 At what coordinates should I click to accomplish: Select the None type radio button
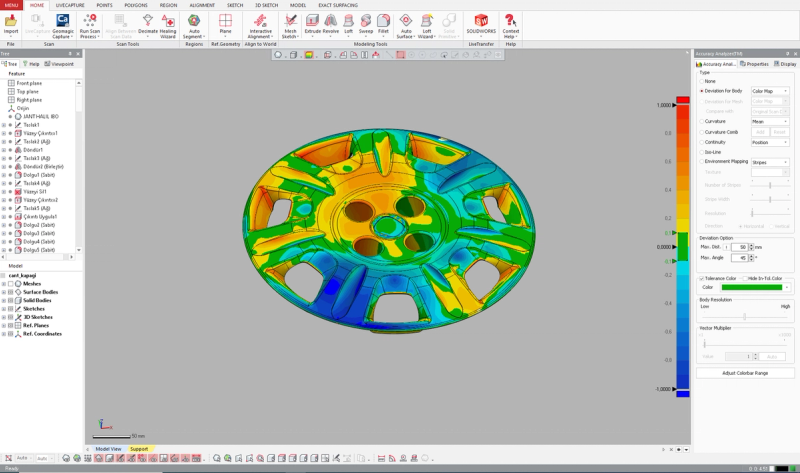pos(702,81)
